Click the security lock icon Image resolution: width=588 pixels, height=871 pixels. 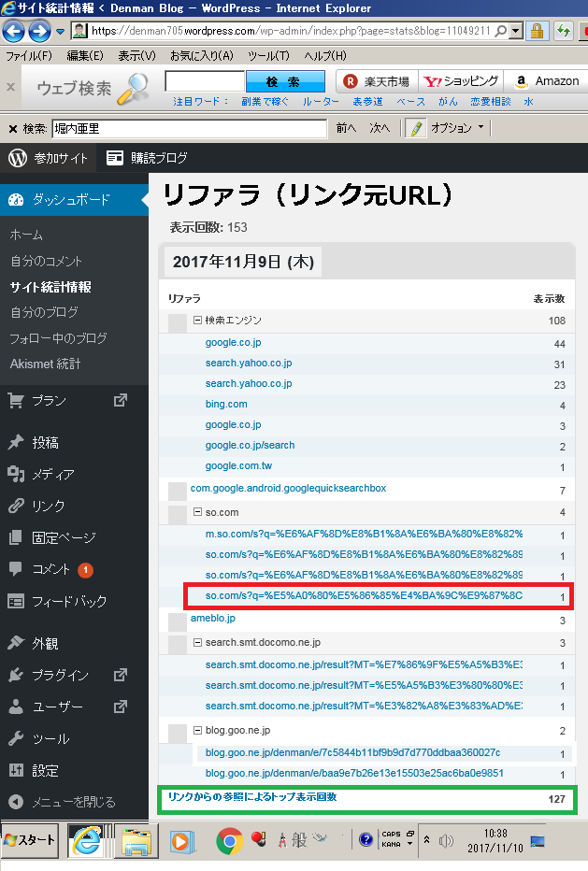(537, 31)
